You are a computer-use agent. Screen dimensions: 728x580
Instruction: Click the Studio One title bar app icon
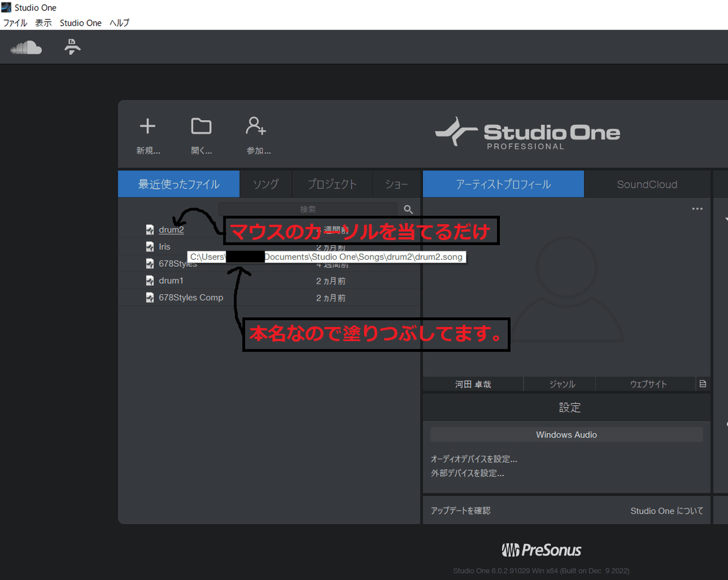click(6, 7)
